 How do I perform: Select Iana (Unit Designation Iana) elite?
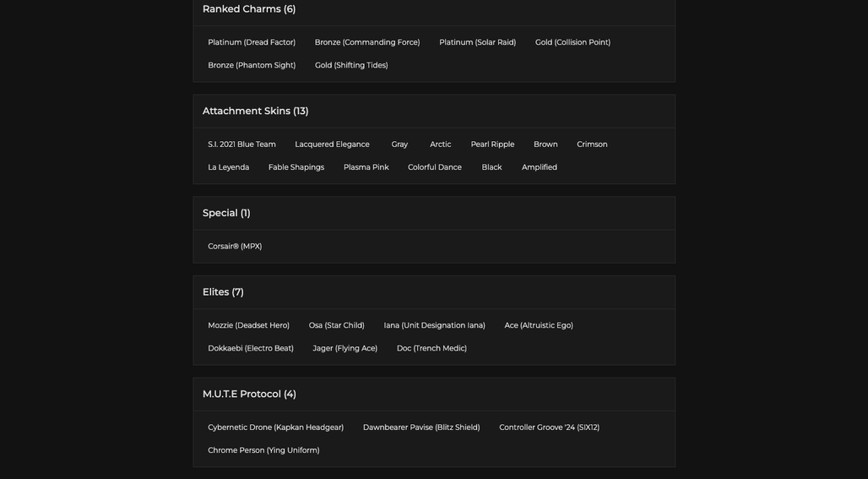click(434, 325)
